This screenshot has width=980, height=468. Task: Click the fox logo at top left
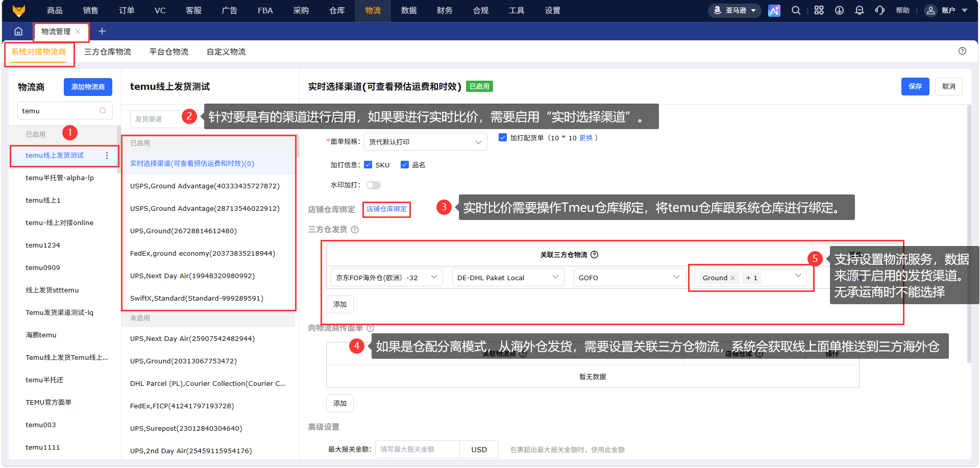coord(19,10)
